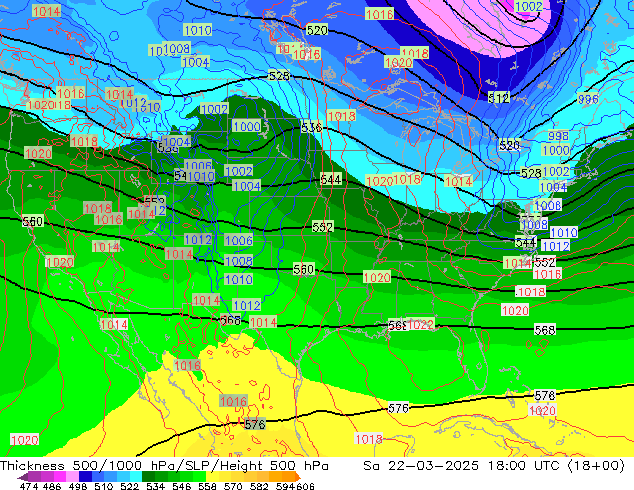Click the bright yellow swatch in the legend
This screenshot has height=490, width=634.
pyautogui.click(x=212, y=477)
